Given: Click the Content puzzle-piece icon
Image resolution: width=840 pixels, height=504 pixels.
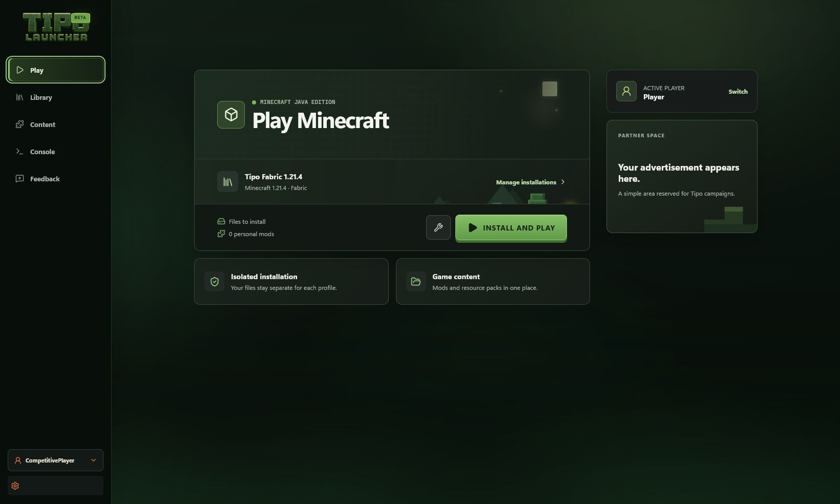Looking at the screenshot, I should 20,124.
